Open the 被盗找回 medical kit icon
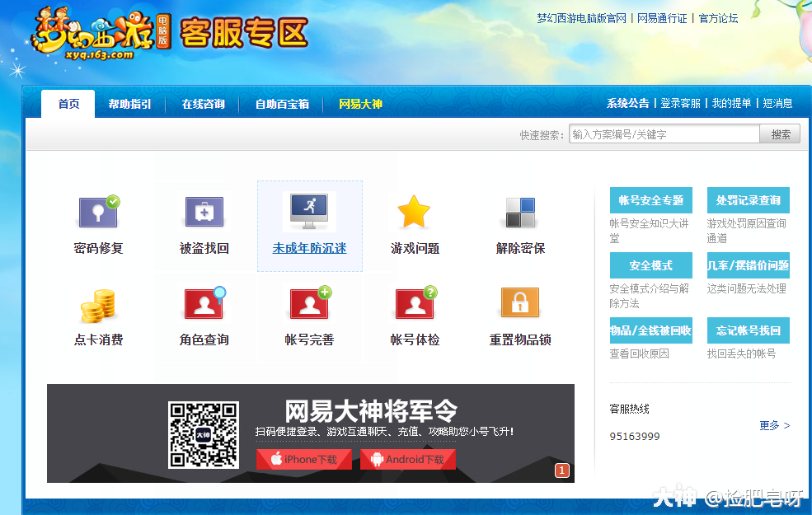Image resolution: width=812 pixels, height=515 pixels. (x=204, y=211)
